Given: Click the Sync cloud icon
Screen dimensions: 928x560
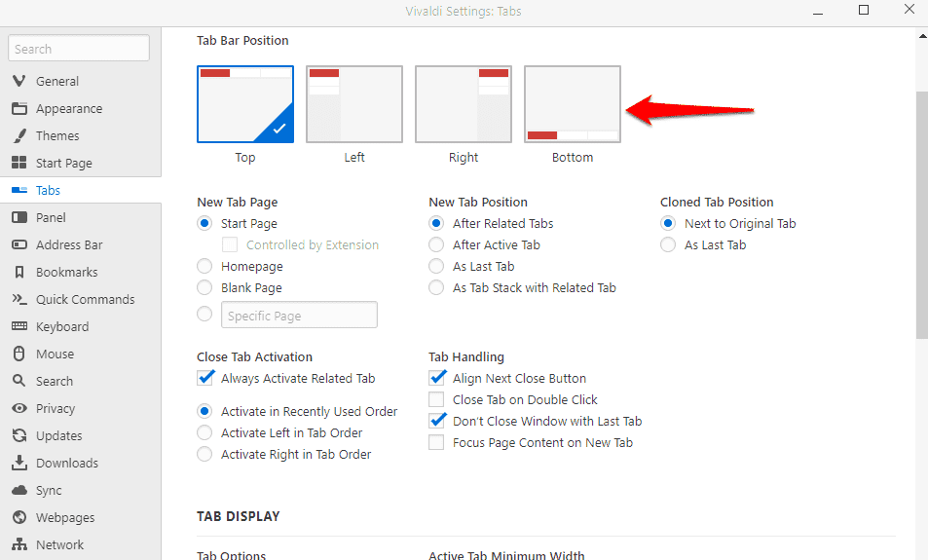Looking at the screenshot, I should (19, 490).
